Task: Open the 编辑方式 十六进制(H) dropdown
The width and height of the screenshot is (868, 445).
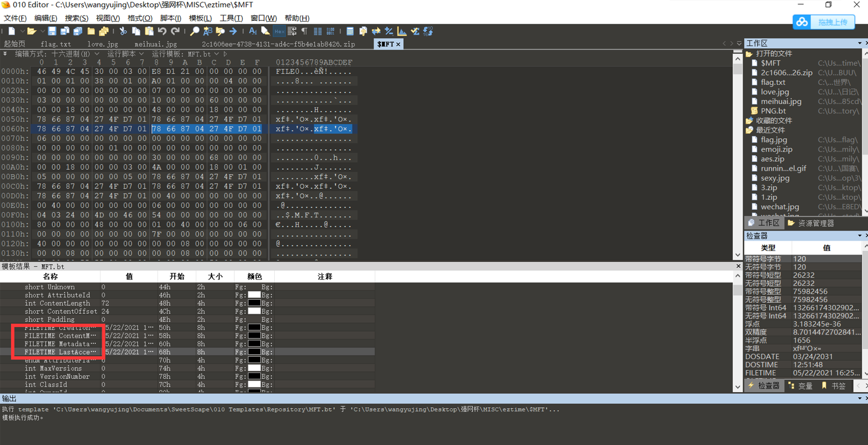Action: (x=96, y=54)
